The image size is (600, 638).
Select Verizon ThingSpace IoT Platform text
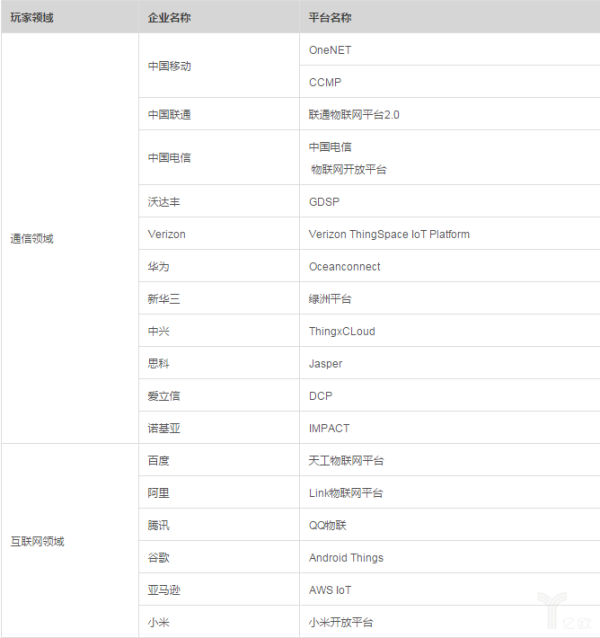(x=389, y=234)
